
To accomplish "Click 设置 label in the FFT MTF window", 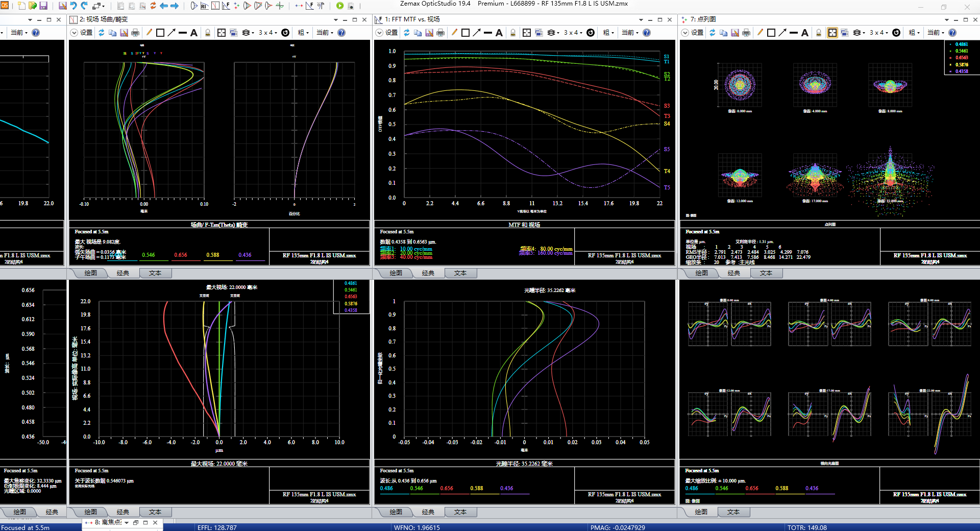I will click(x=391, y=33).
